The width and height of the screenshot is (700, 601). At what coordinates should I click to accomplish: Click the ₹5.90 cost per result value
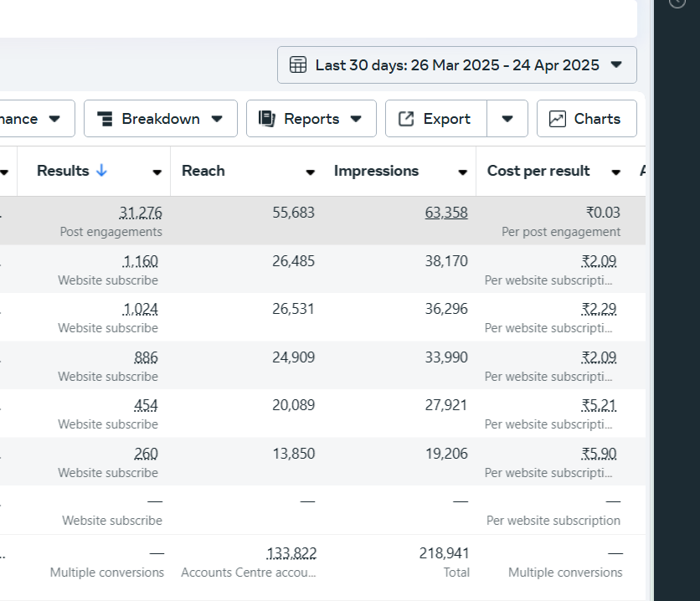point(599,454)
